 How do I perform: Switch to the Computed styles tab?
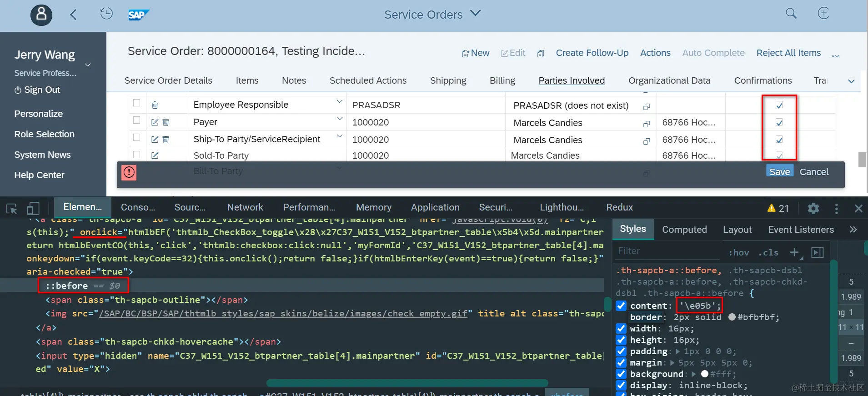tap(684, 230)
